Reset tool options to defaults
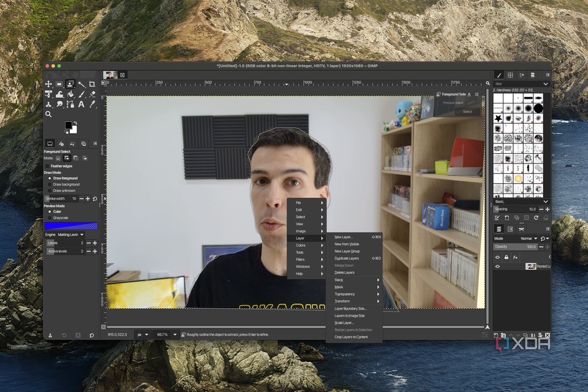This screenshot has height=392, width=588. pyautogui.click(x=91, y=335)
